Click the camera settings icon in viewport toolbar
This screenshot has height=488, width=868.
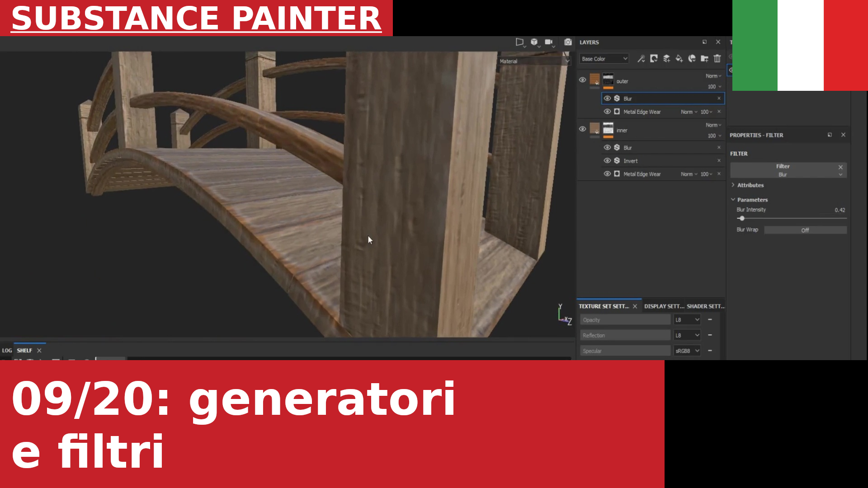pos(549,42)
